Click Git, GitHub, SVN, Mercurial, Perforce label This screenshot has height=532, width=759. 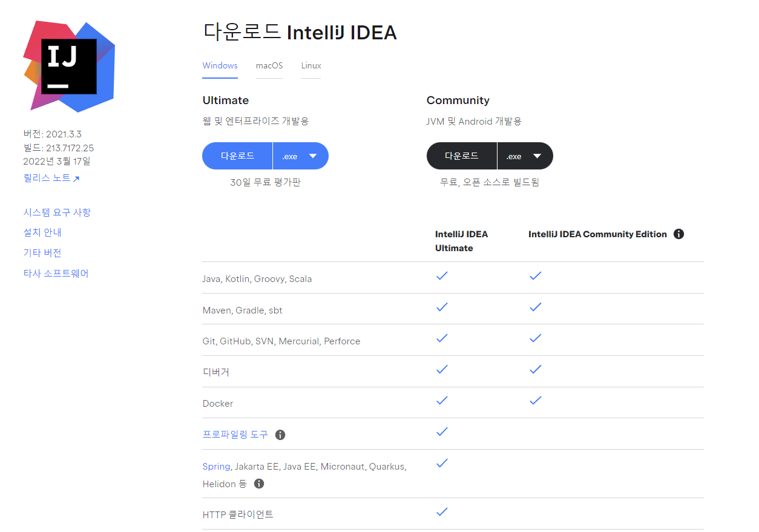click(x=281, y=341)
